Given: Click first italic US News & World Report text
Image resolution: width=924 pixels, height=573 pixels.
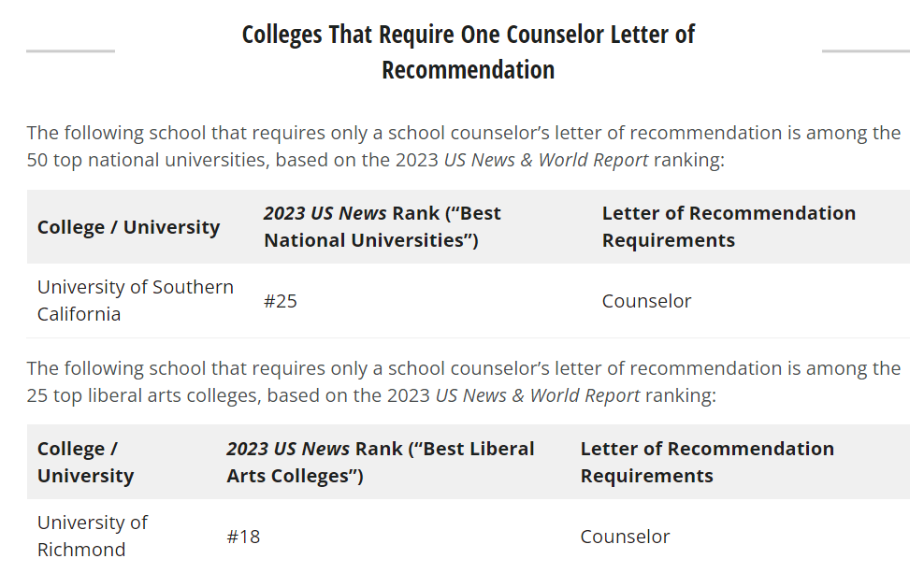Looking at the screenshot, I should point(545,160).
